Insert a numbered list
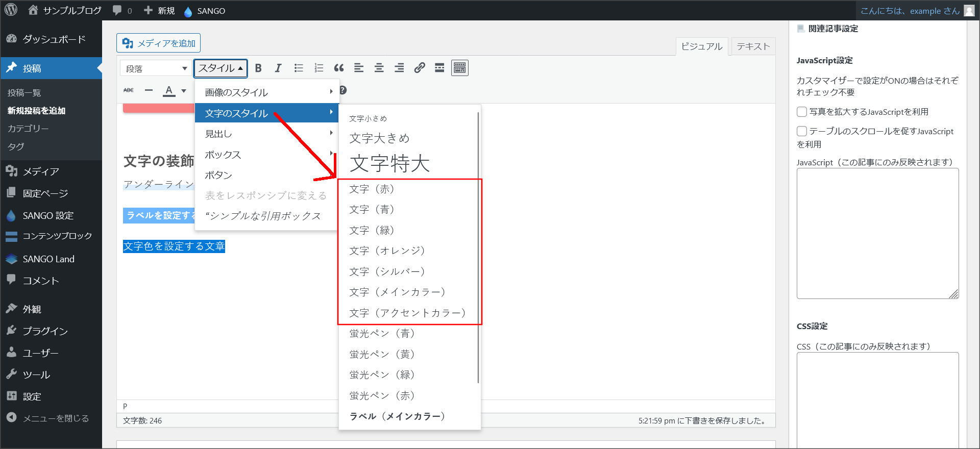Image resolution: width=980 pixels, height=449 pixels. tap(319, 68)
